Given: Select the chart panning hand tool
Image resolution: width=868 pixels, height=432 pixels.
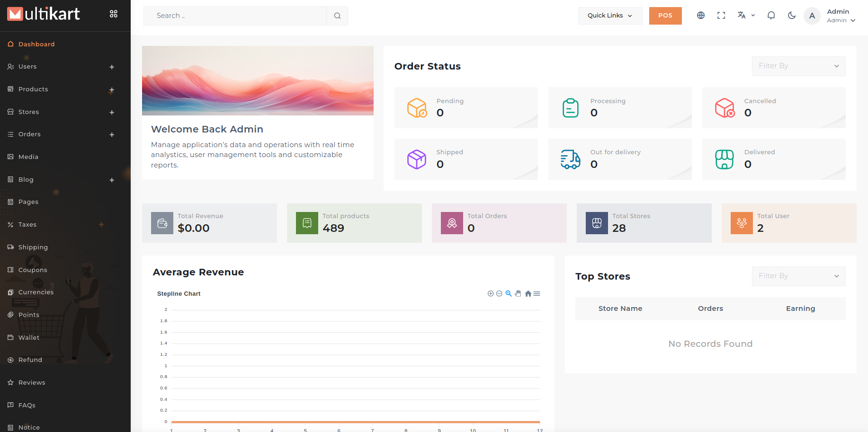Looking at the screenshot, I should pyautogui.click(x=518, y=294).
